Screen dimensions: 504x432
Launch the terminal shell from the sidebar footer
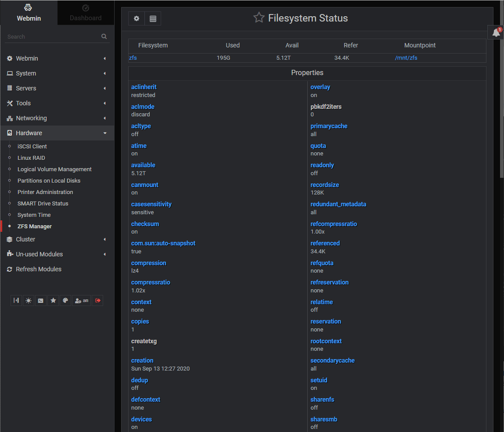pyautogui.click(x=40, y=300)
